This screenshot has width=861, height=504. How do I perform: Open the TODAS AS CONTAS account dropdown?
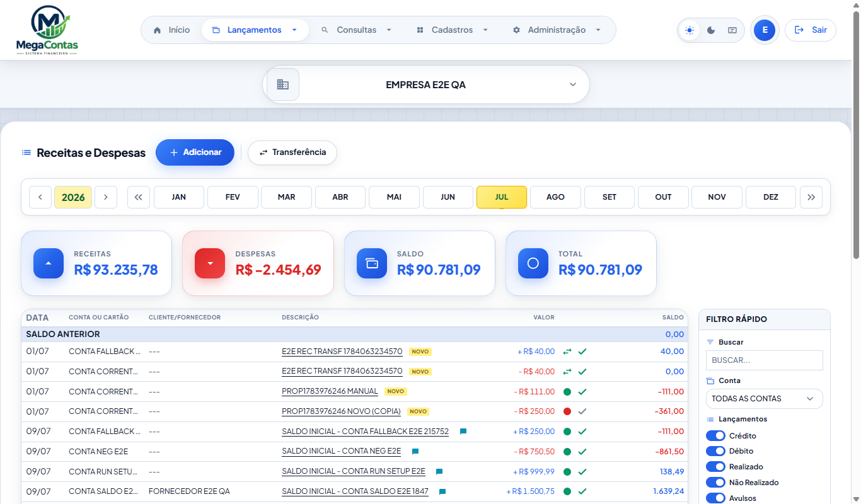coord(764,399)
